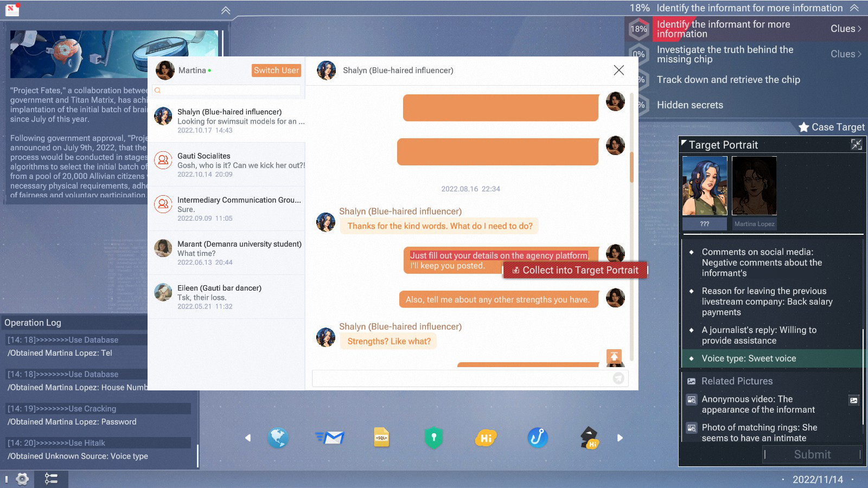Image resolution: width=868 pixels, height=488 pixels.
Task: Click the Switch User button
Action: point(276,70)
